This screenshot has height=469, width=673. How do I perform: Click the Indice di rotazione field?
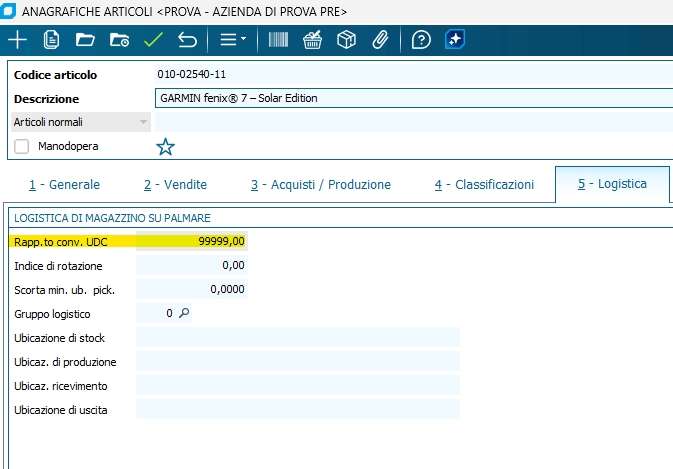[192, 265]
